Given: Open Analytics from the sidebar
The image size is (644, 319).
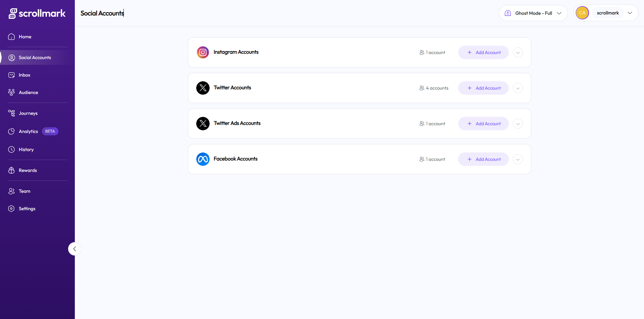Looking at the screenshot, I should [x=28, y=131].
